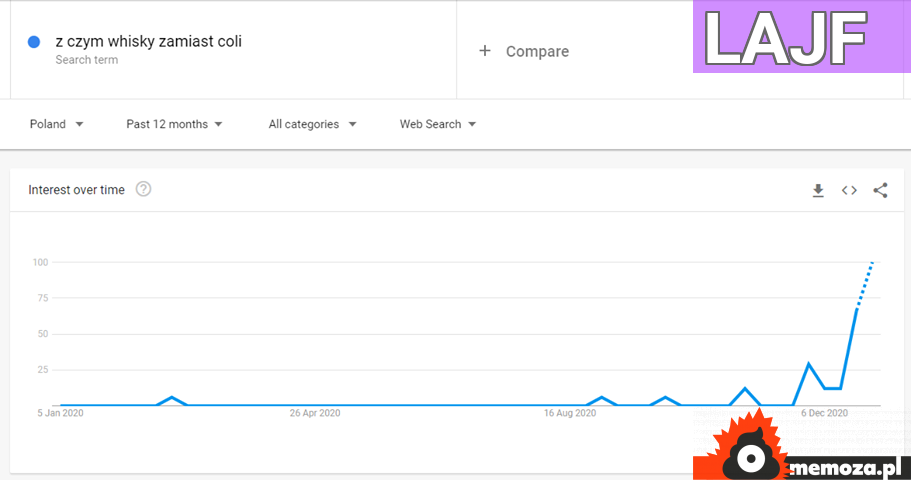Click the blue search term dot
This screenshot has height=480, width=911.
[x=34, y=42]
